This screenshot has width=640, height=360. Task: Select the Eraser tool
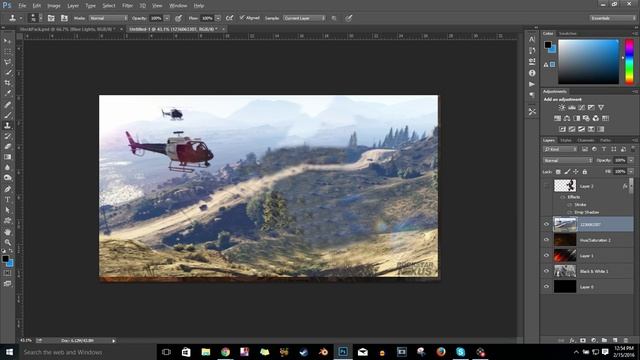(7, 146)
